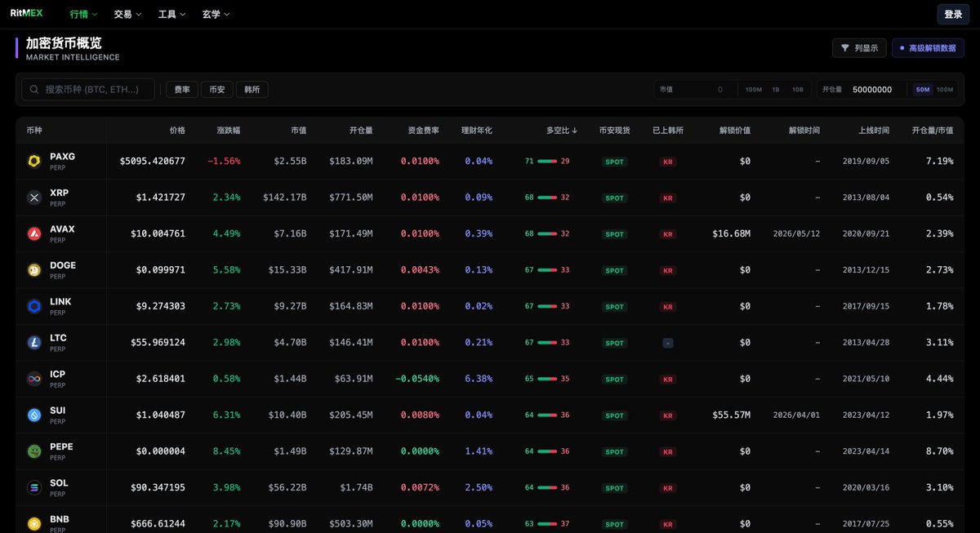Click the AVAX coin icon
This screenshot has width=980, height=533.
click(x=34, y=234)
